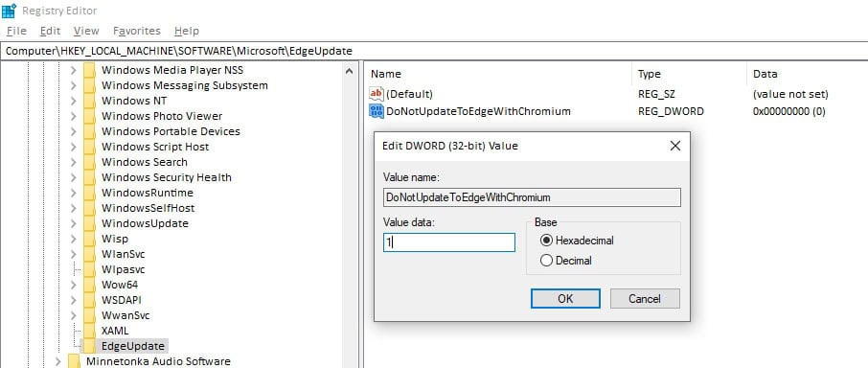Close the Edit DWORD dialog with X
This screenshot has width=868, height=368.
coord(674,146)
